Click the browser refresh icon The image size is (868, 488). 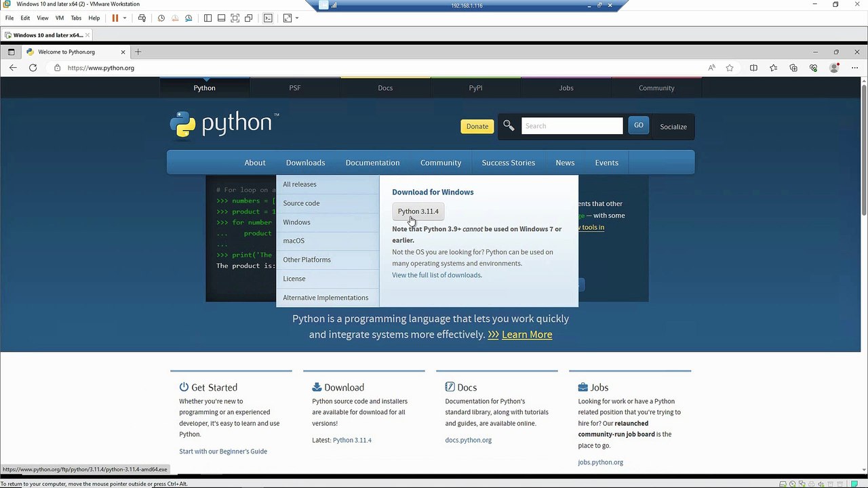click(33, 68)
